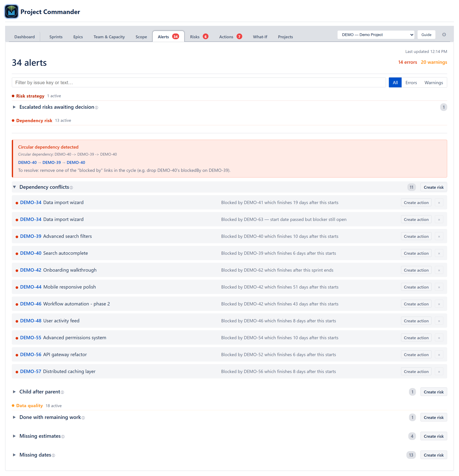The image size is (459, 476).
Task: Open the Sprints tab
Action: tap(56, 37)
